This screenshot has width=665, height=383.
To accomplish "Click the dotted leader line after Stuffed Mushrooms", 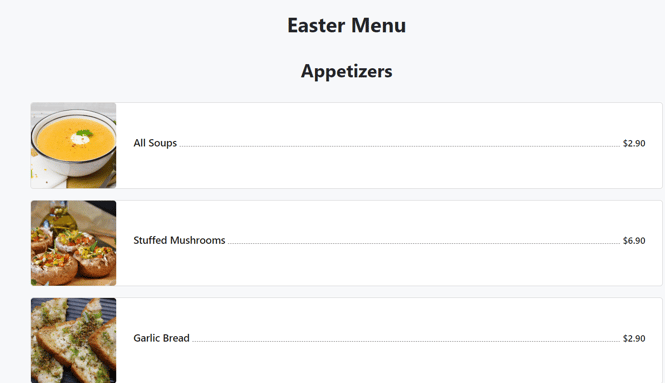I will point(424,243).
